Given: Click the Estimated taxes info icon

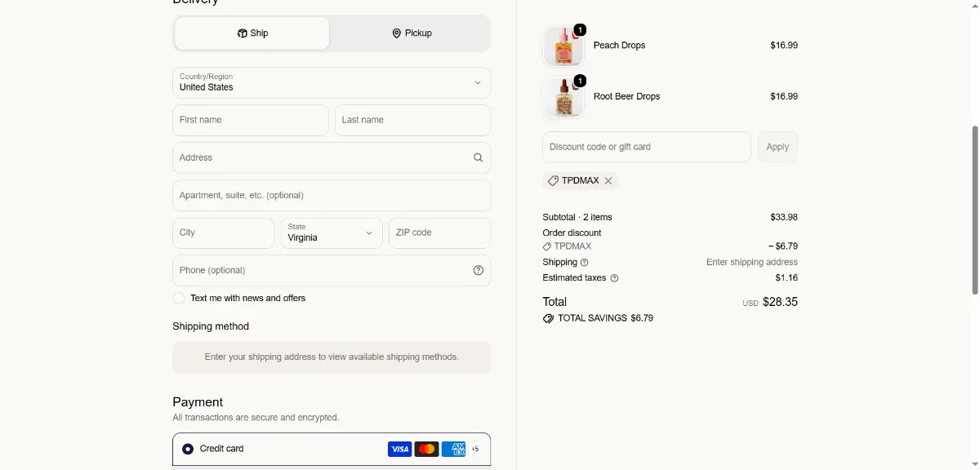Looking at the screenshot, I should point(614,278).
